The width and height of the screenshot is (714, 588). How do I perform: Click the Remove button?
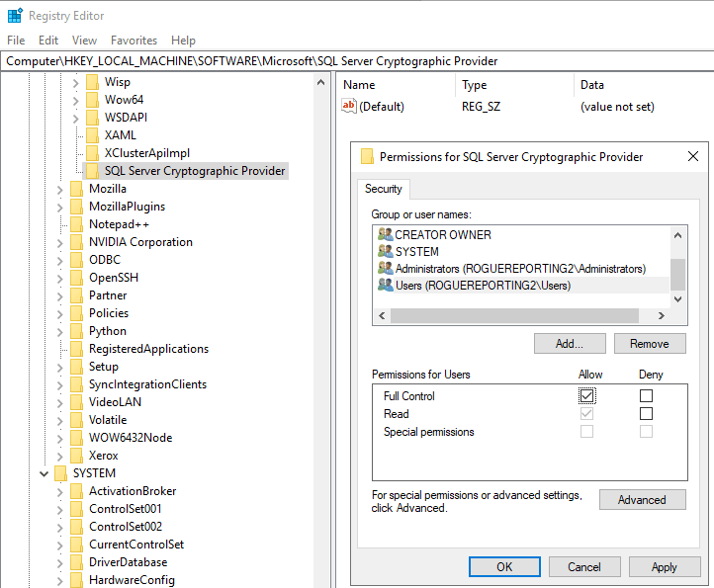pos(650,344)
